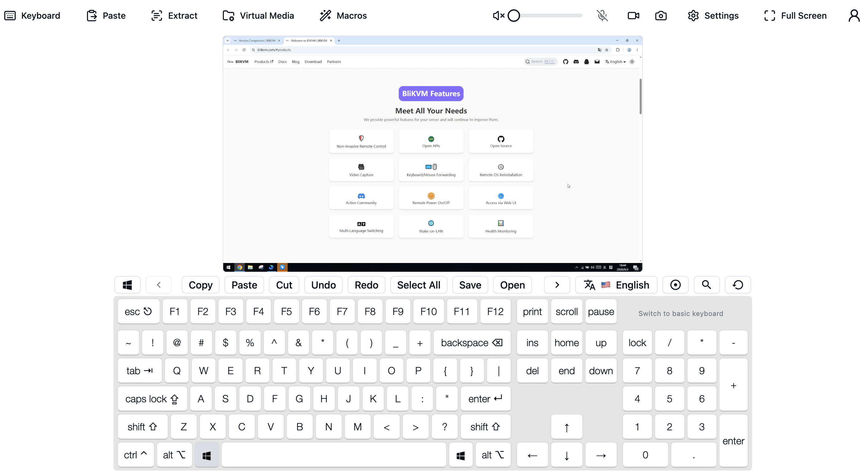Unmute the speaker volume icon
This screenshot has height=473, width=868.
pos(498,16)
